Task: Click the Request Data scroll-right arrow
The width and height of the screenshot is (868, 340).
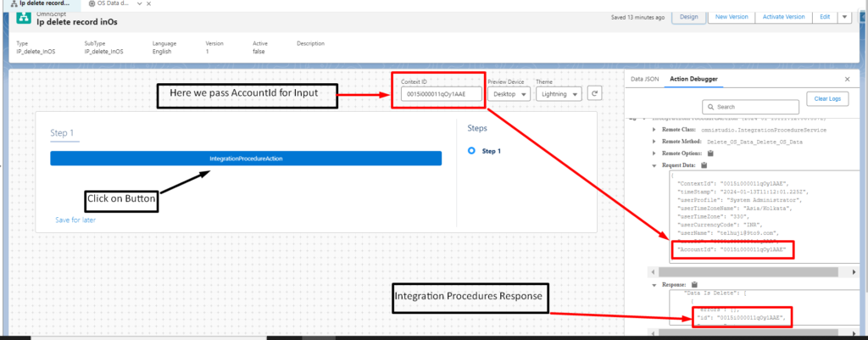Action: (x=855, y=272)
